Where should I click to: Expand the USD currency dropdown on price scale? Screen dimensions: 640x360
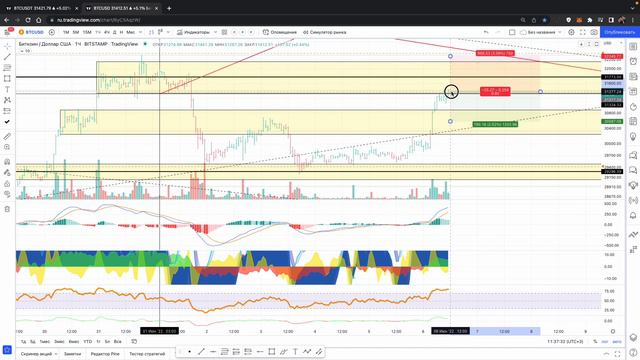click(x=612, y=43)
